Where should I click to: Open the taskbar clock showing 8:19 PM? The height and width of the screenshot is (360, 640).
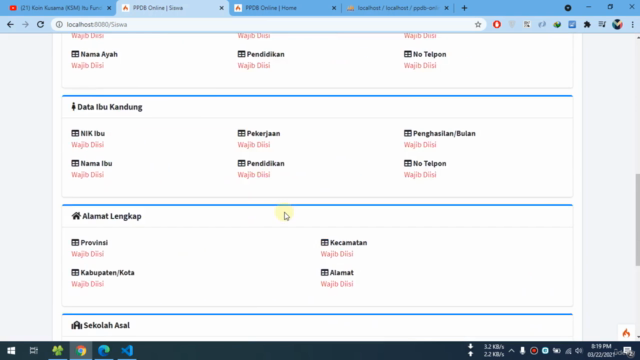[601, 351]
